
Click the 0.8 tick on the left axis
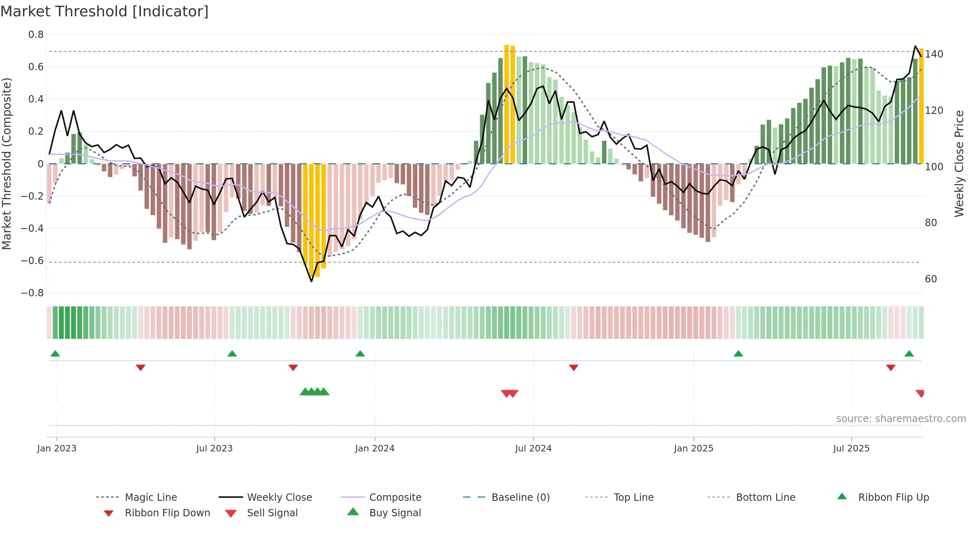click(x=36, y=35)
